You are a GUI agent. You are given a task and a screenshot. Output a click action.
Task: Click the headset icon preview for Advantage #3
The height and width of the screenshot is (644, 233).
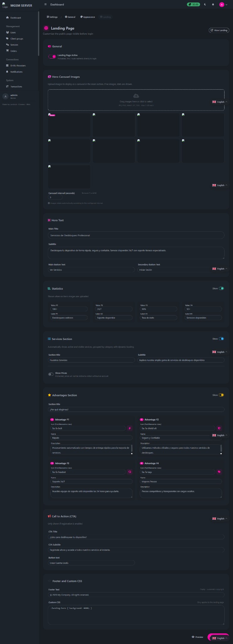coord(130,472)
